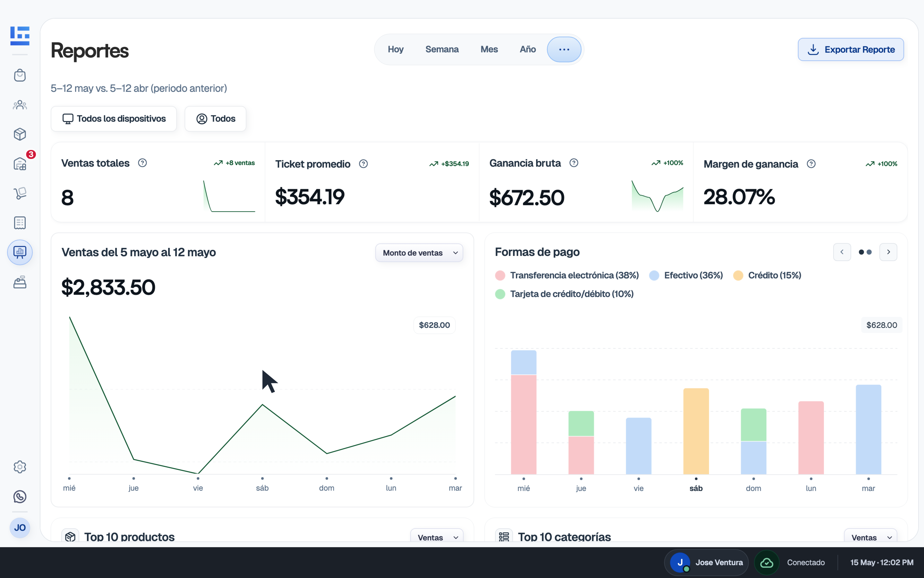Expand the Monto de ventas dropdown

point(419,253)
